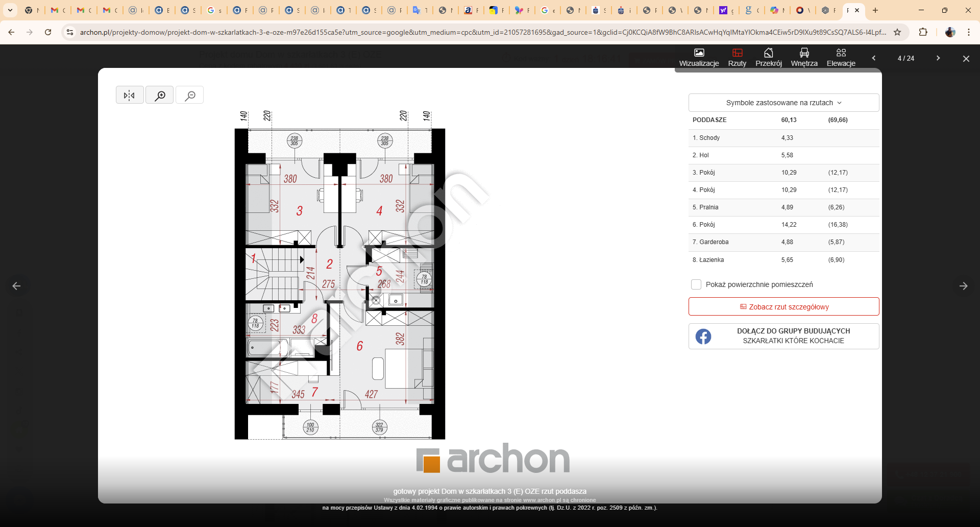Open the Wnętrza gallery section

804,57
